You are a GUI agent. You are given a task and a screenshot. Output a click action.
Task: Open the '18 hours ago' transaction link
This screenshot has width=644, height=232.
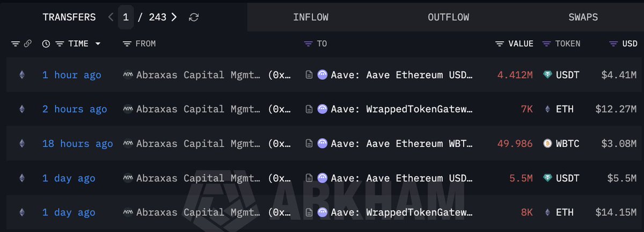pos(78,144)
